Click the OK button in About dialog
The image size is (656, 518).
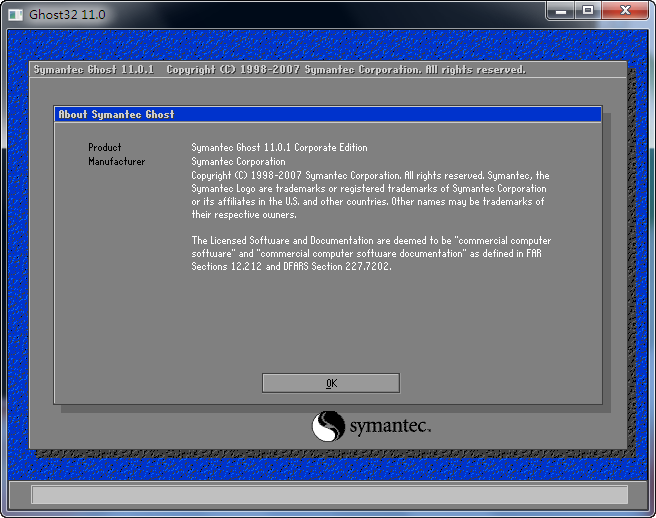(330, 383)
